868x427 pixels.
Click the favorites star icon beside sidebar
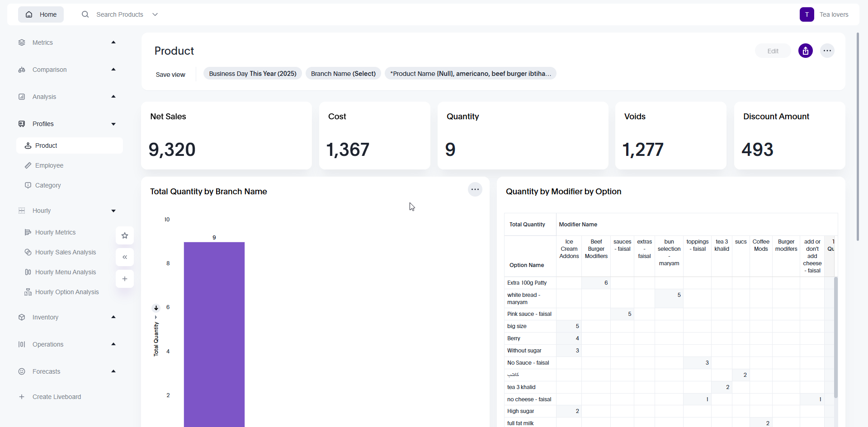click(x=124, y=235)
